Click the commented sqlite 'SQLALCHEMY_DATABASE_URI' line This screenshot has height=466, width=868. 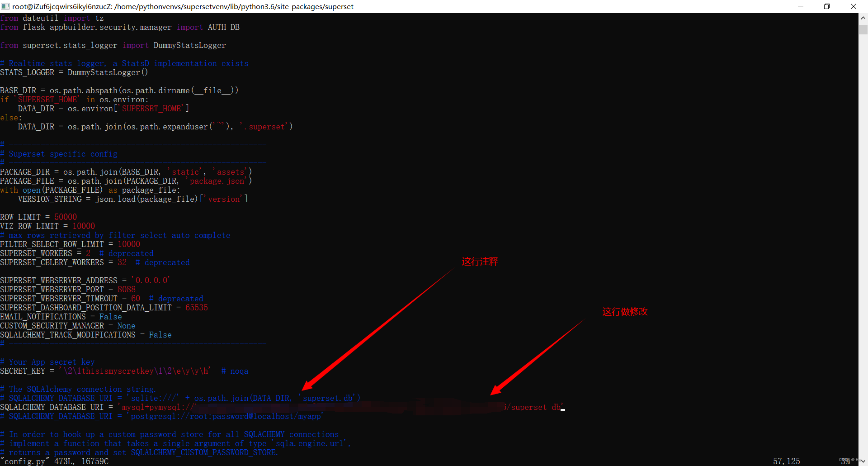180,398
